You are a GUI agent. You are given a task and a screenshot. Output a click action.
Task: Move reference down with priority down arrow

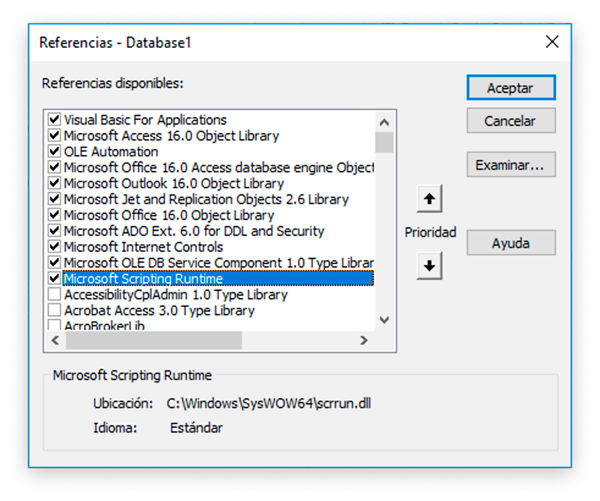point(429,266)
